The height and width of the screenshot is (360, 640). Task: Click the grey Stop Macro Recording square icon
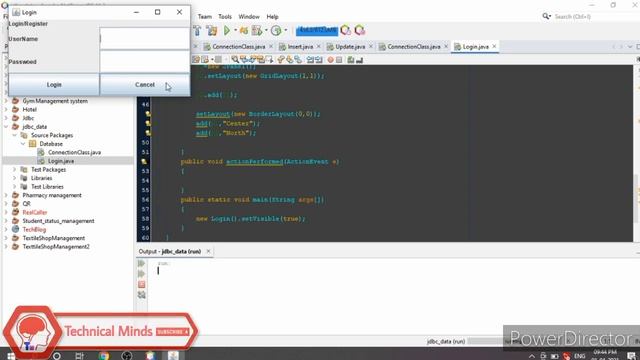(339, 60)
